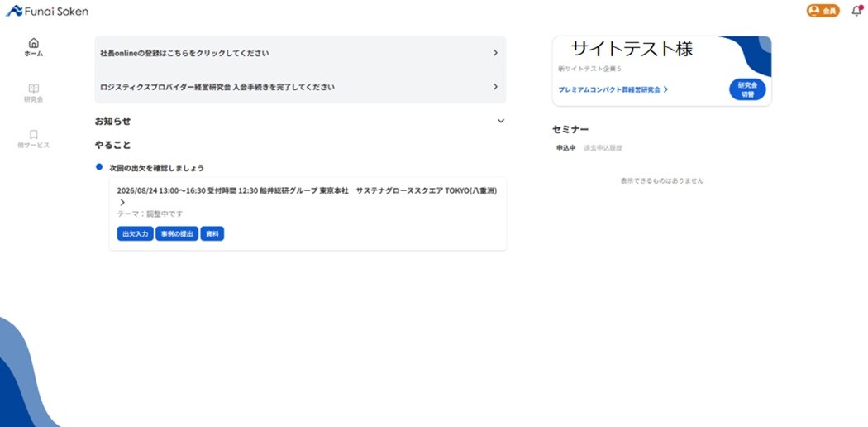This screenshot has height=427, width=868.
Task: Expand the お知らせ section chevron
Action: [501, 121]
